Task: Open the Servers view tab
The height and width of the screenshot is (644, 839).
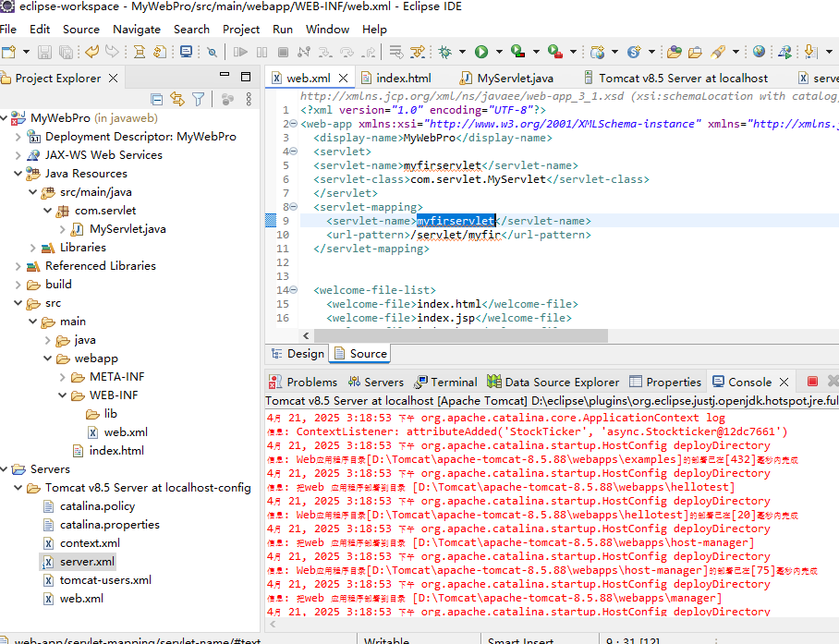Action: click(x=383, y=382)
